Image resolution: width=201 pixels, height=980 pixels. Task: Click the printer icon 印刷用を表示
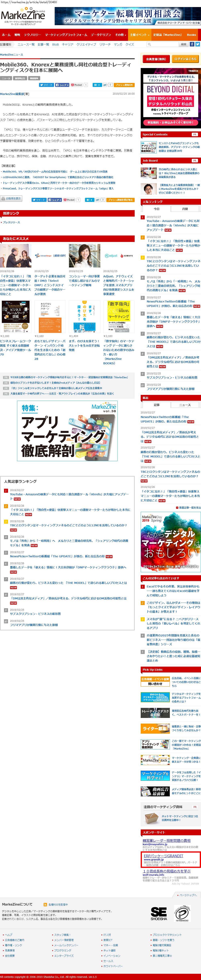(x=11, y=199)
